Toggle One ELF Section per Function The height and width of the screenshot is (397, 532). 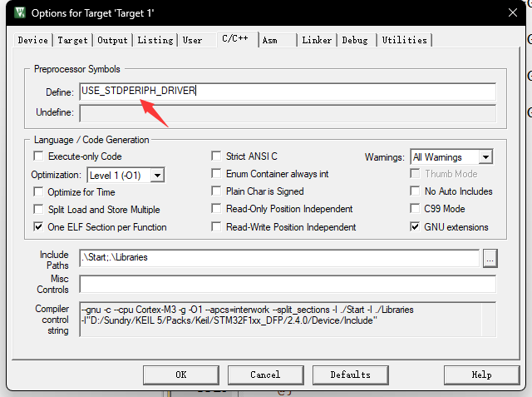tap(38, 227)
